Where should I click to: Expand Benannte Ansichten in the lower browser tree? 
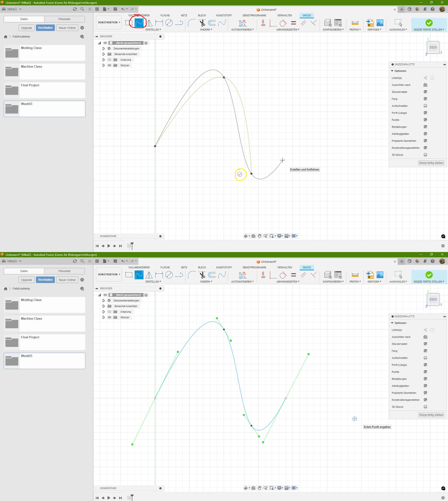pos(104,306)
